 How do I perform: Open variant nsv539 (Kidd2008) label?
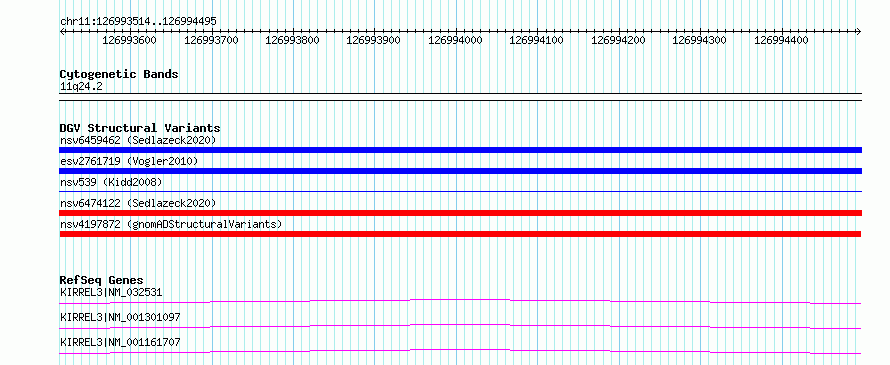(x=111, y=182)
